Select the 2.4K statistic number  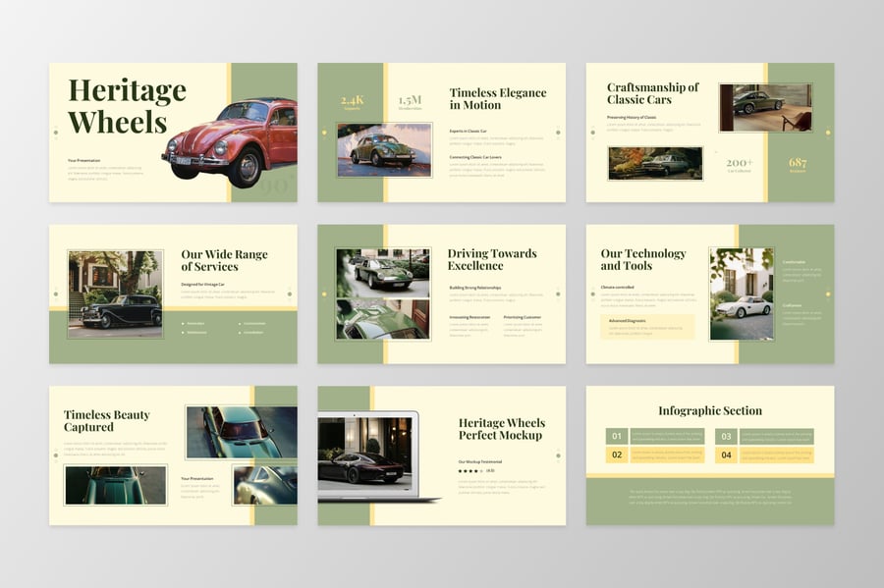tap(351, 99)
